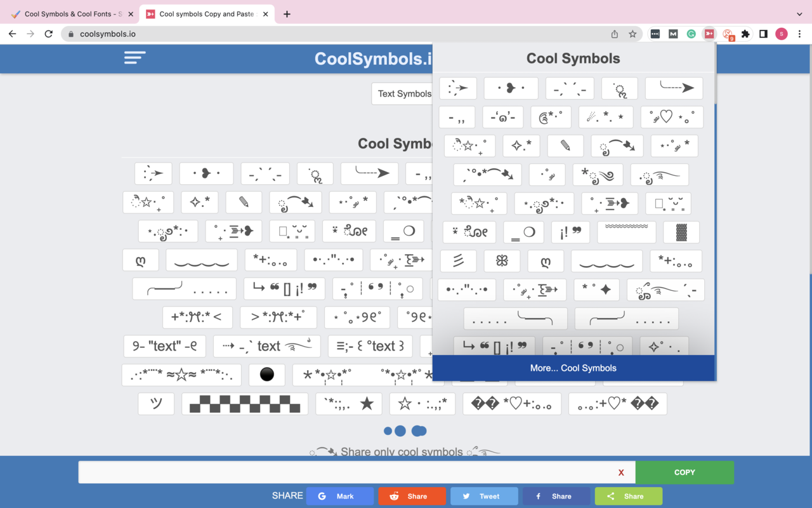812x508 pixels.
Task: Click the green generic Share button
Action: coord(629,496)
